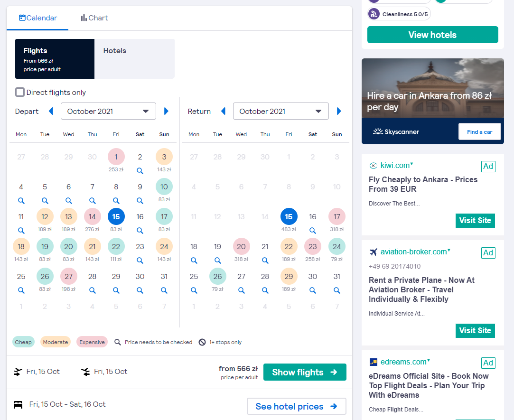Check price for return Sat 30 October

pyautogui.click(x=313, y=290)
